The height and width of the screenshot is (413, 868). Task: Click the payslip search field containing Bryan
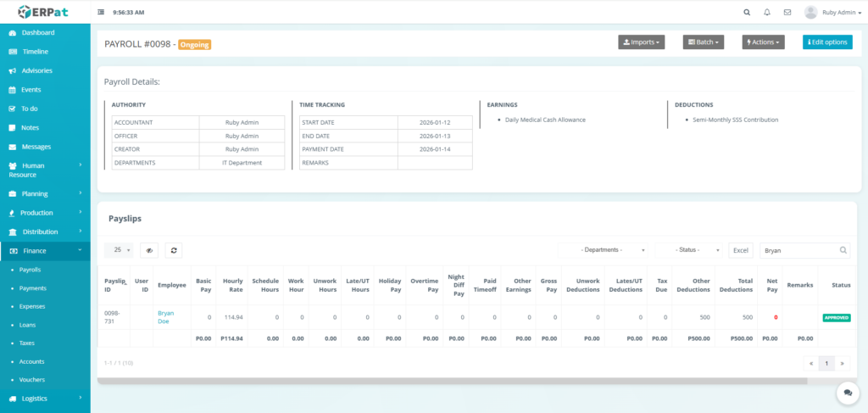coord(798,250)
